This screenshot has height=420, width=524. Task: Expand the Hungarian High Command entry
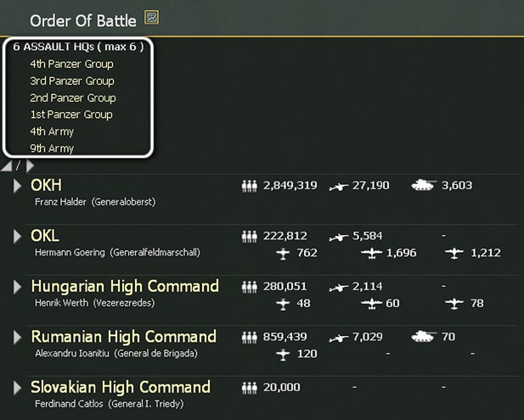(x=17, y=288)
